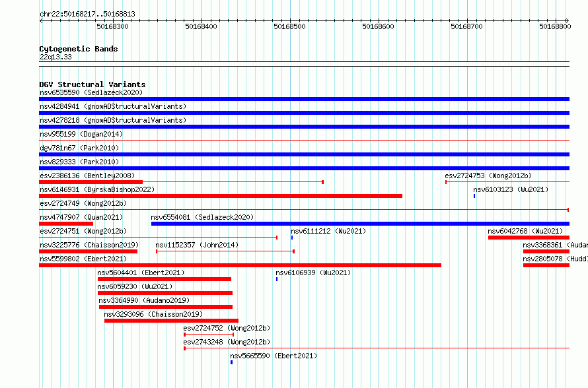The height and width of the screenshot is (388, 588).
Task: Click the 50168600 ruler position
Action: pos(378,26)
